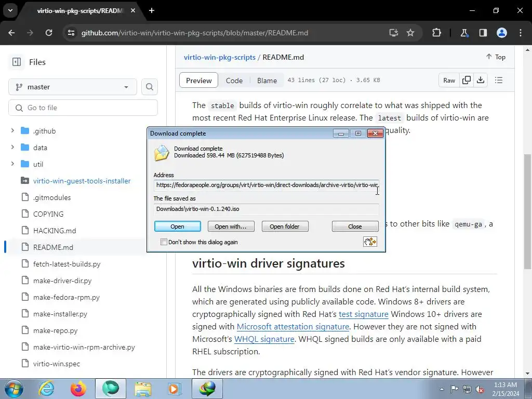Toggle the browser side panel icon
This screenshot has width=532, height=399.
tap(483, 33)
